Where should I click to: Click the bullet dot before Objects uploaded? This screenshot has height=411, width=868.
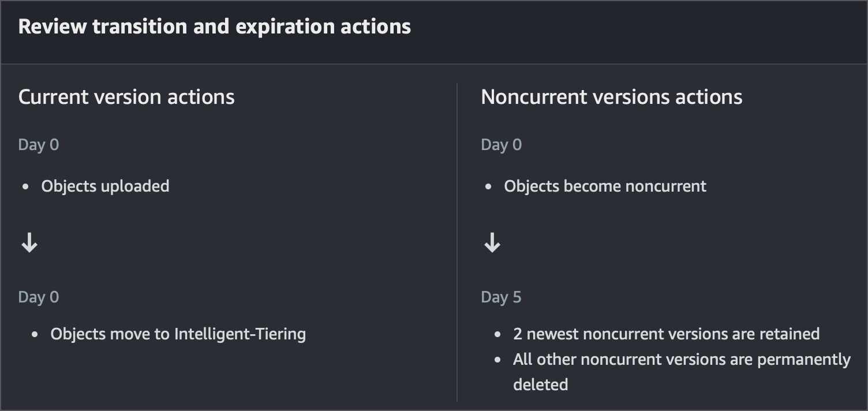tap(25, 187)
